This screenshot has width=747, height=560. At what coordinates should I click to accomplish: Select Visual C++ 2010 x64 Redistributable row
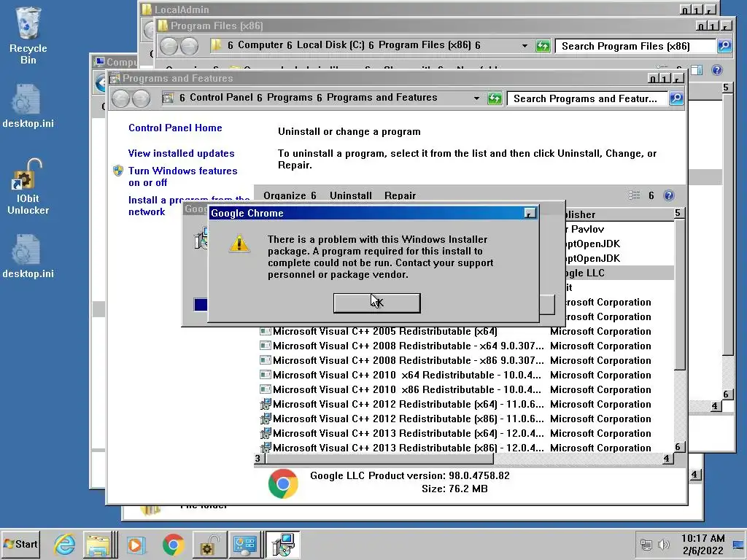[x=467, y=376]
